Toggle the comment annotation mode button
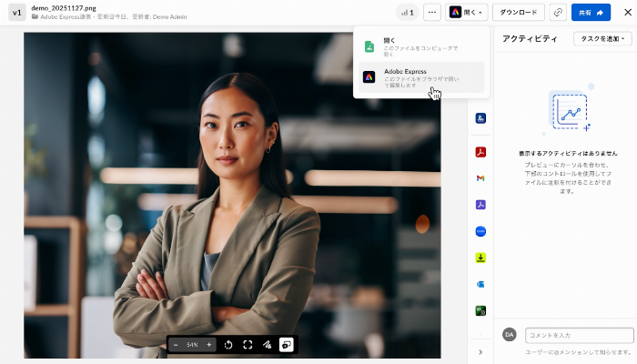 click(286, 345)
